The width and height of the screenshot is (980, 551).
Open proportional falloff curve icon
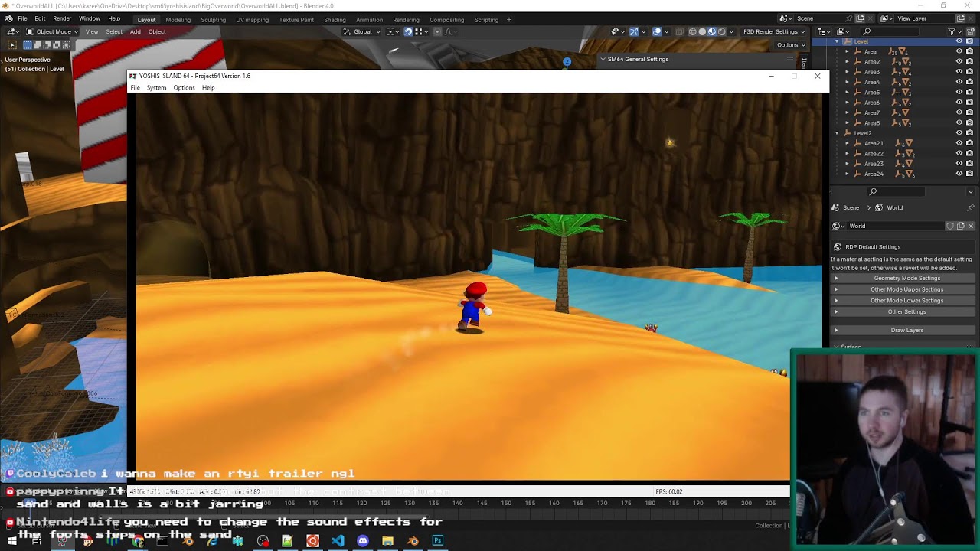(x=448, y=31)
